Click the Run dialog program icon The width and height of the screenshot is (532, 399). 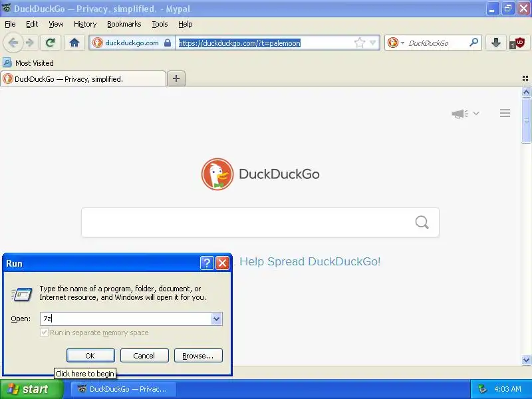[x=22, y=294]
